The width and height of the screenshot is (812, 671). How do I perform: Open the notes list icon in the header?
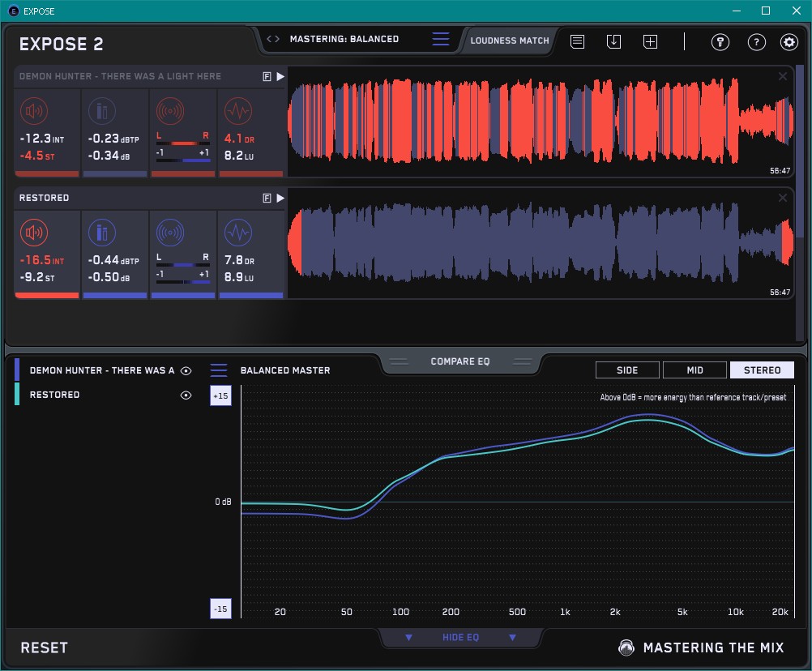click(x=578, y=41)
